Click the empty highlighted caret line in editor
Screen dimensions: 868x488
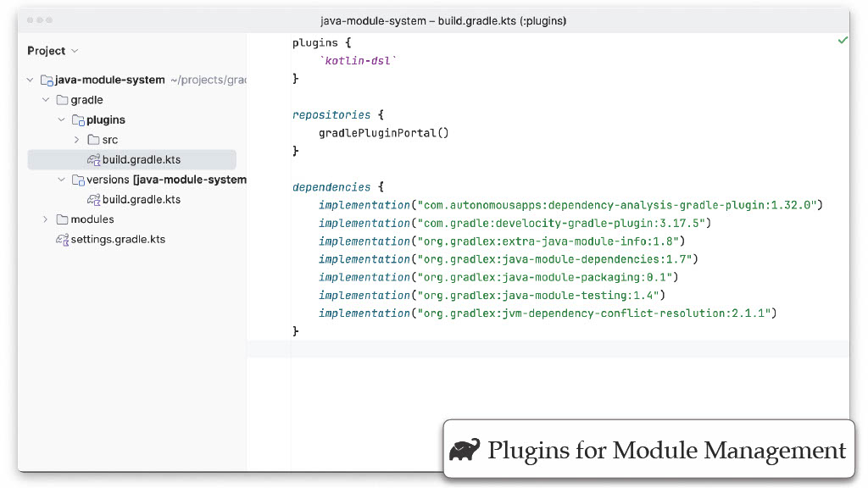(548, 349)
